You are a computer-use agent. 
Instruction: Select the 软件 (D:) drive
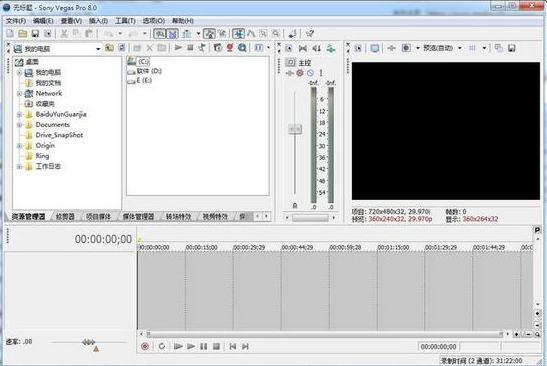click(145, 71)
